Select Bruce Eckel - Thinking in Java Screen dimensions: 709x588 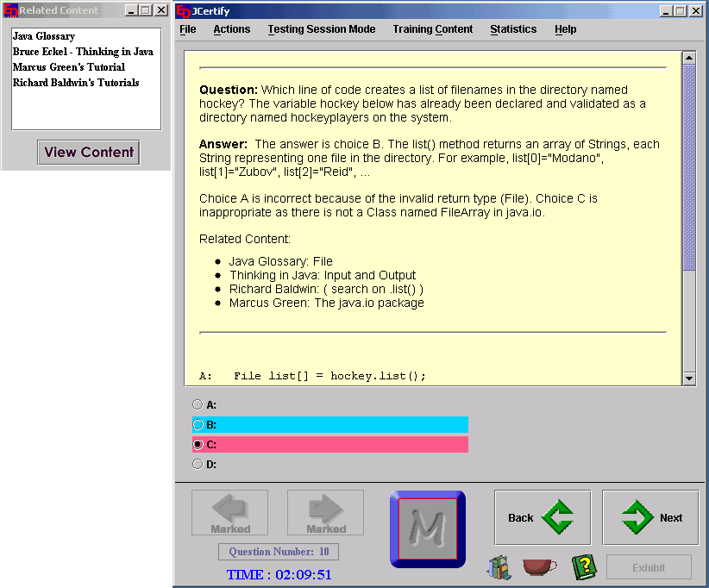coord(83,52)
